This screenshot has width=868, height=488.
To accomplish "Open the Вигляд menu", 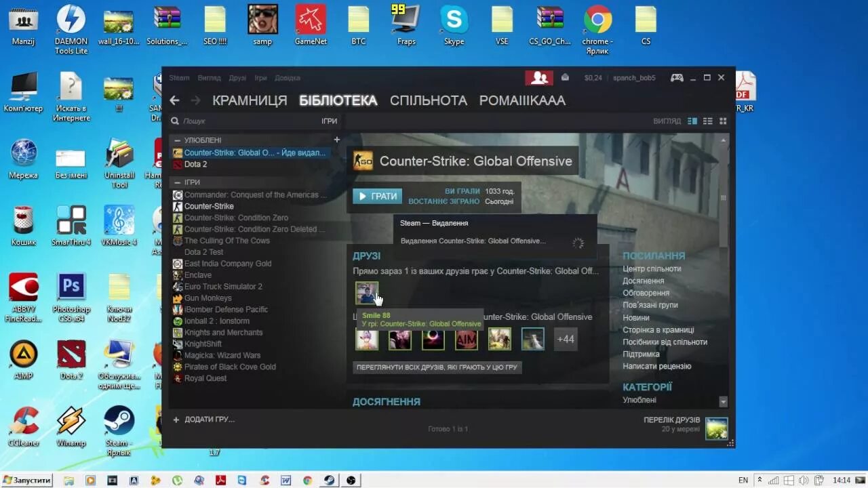I will [209, 78].
